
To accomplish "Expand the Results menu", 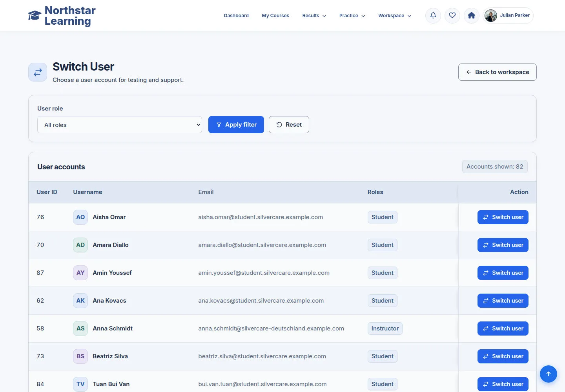I will click(314, 16).
